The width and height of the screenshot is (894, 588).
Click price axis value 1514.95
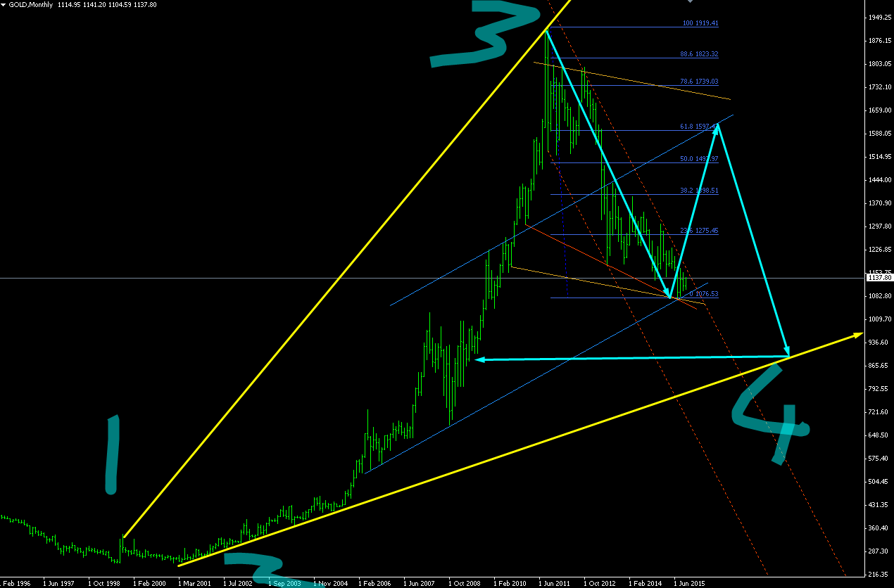tap(881, 156)
